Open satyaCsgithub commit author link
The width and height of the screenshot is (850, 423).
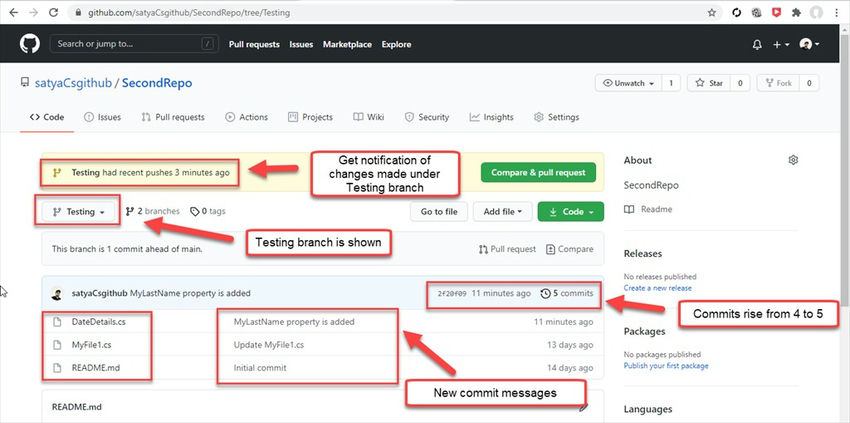(100, 293)
